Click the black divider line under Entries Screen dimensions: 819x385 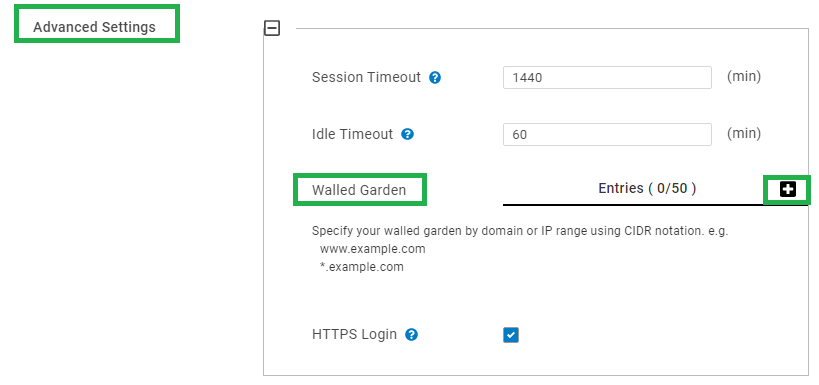655,205
